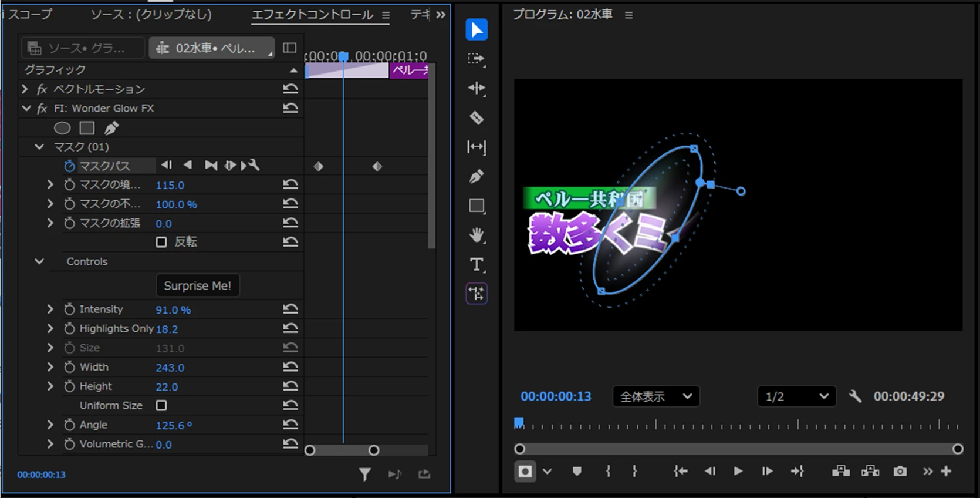The image size is (980, 498).
Task: Create ellipse mask for Wonder Glow FX
Action: click(62, 128)
